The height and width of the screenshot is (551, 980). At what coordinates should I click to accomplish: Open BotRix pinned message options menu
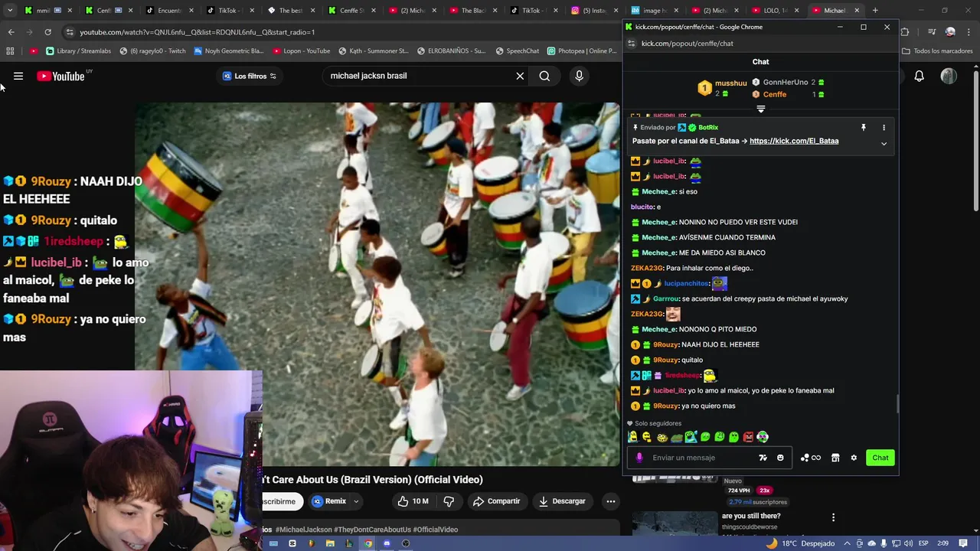pyautogui.click(x=884, y=128)
